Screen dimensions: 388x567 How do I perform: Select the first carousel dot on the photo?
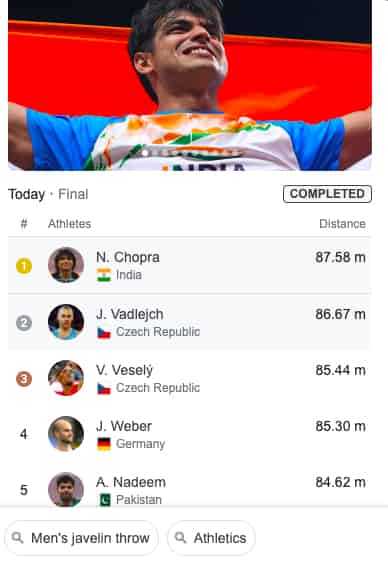pos(145,153)
